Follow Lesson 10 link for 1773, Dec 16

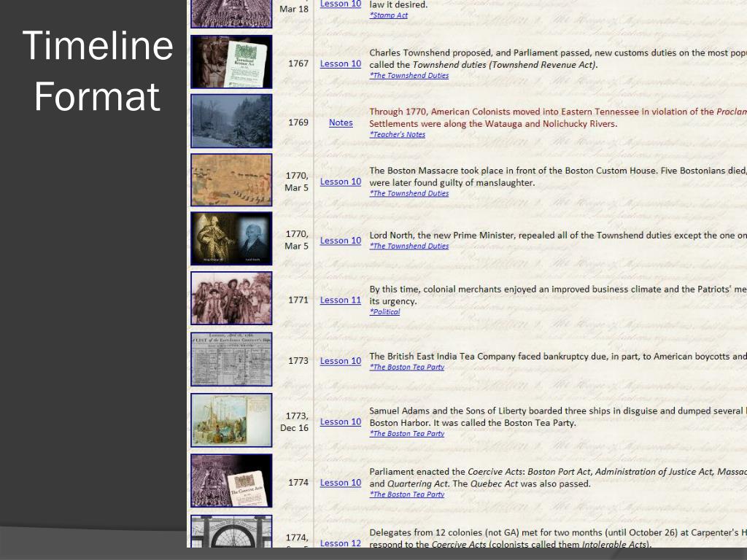pos(341,422)
